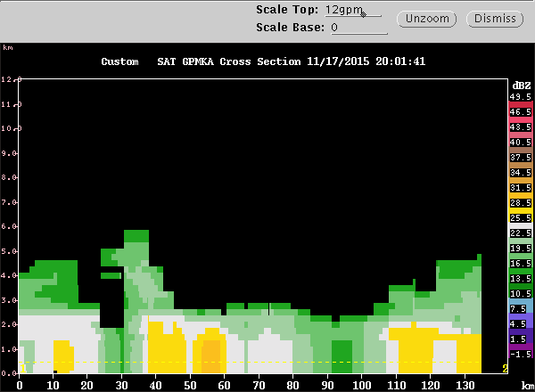Select the 7.5 dBZ blue legend swatch

[x=521, y=309]
